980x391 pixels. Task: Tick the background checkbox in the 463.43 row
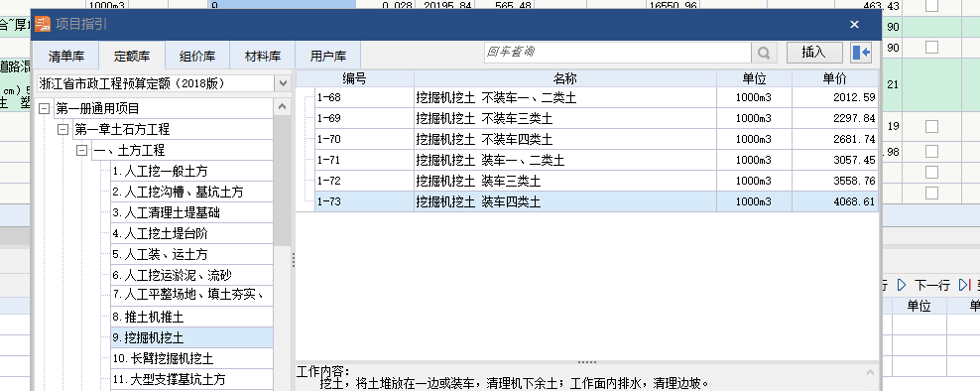[931, 6]
